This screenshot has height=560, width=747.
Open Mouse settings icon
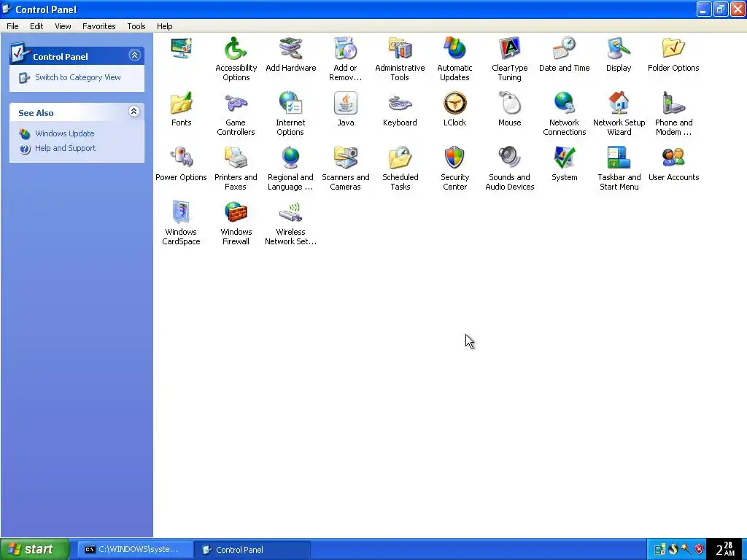(510, 103)
